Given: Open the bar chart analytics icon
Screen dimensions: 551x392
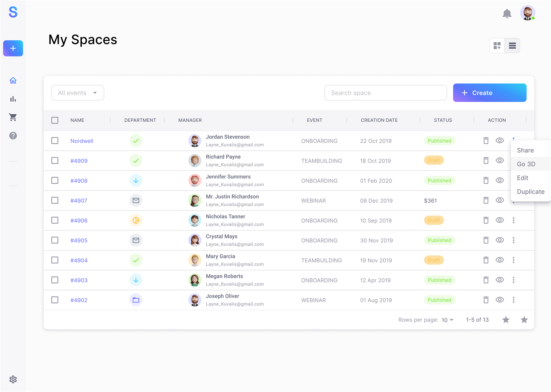Looking at the screenshot, I should [x=13, y=99].
